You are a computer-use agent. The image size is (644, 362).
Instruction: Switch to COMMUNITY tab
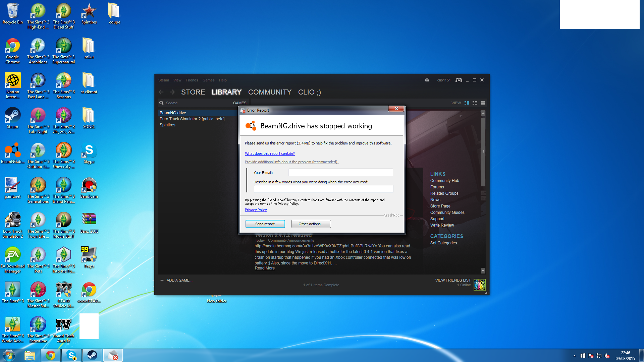click(270, 92)
